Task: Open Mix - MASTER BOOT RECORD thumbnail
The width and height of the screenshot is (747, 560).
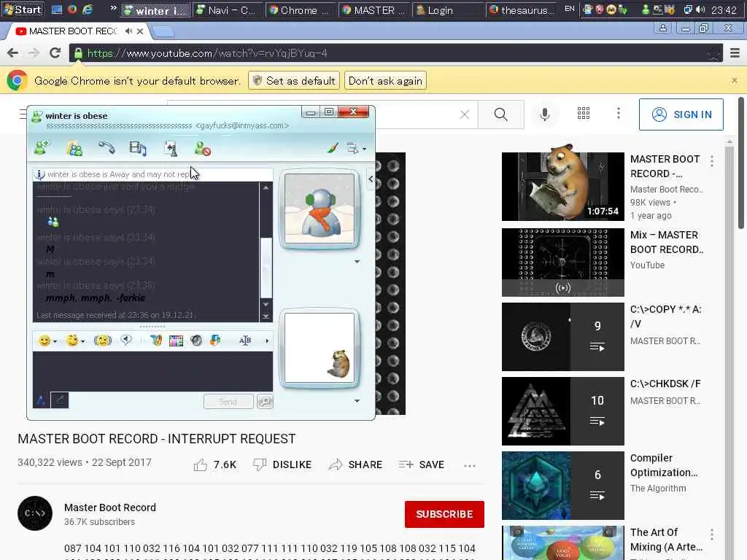Action: pyautogui.click(x=562, y=262)
